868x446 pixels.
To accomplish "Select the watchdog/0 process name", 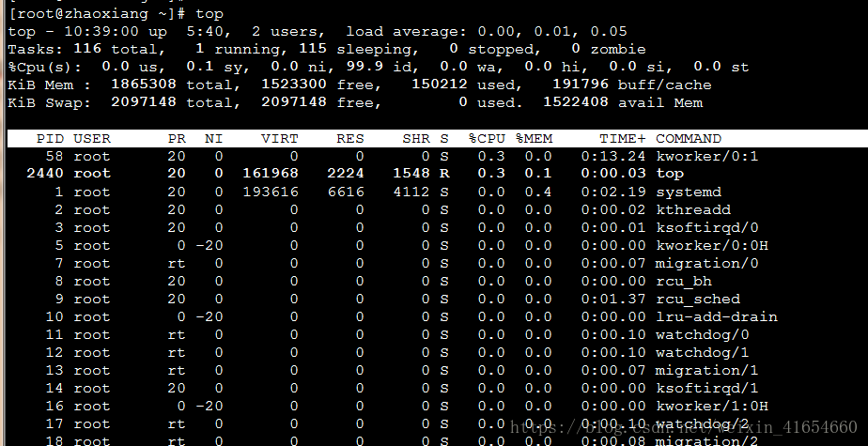I will click(x=703, y=334).
